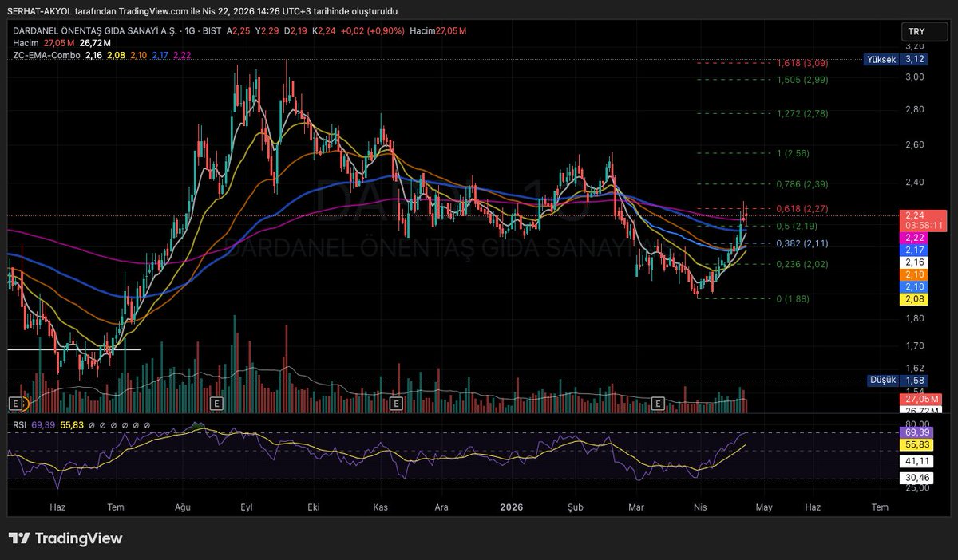Screen dimensions: 958x560
Task: Click the Düşük low price label
Action: [882, 381]
